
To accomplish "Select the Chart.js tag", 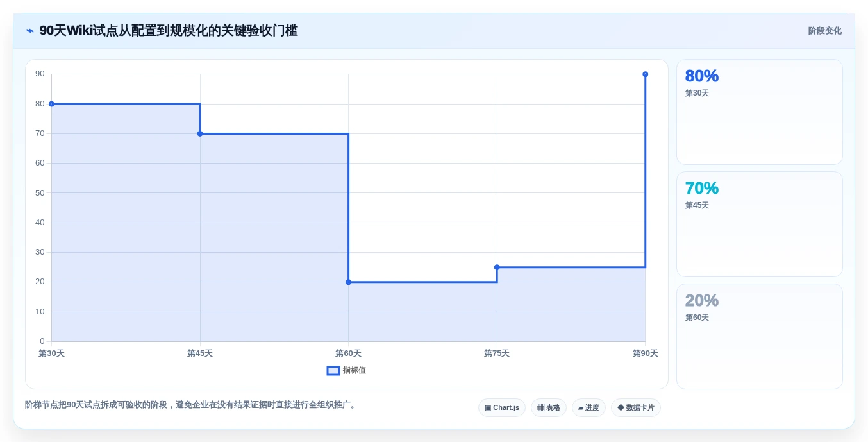I will click(502, 407).
